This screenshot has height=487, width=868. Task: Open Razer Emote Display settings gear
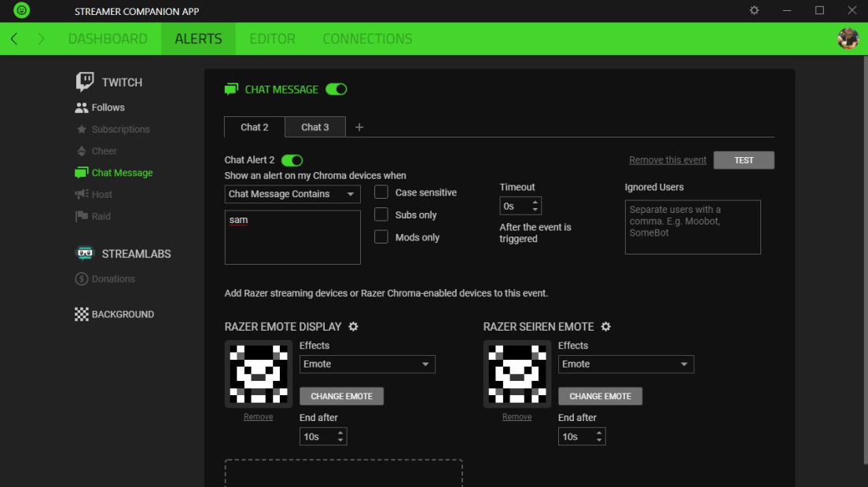354,327
